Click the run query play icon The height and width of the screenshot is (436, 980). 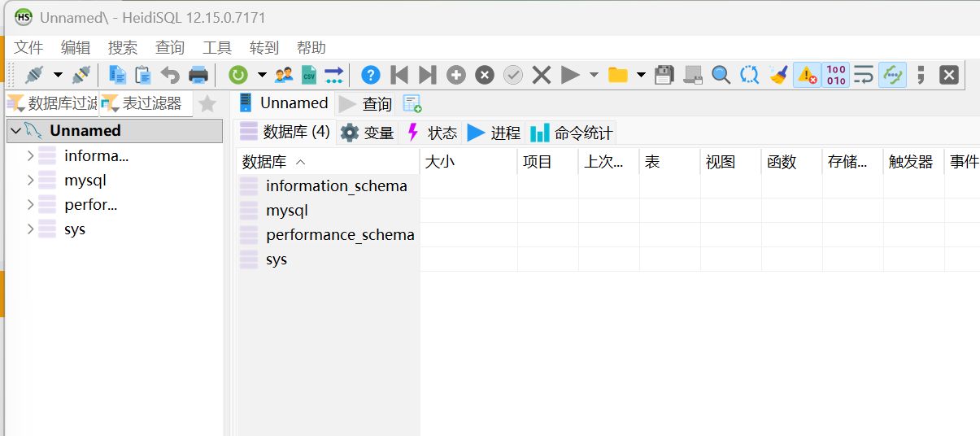[x=570, y=75]
